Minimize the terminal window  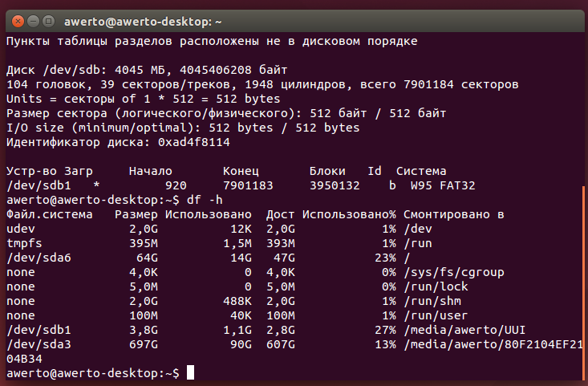click(x=34, y=22)
